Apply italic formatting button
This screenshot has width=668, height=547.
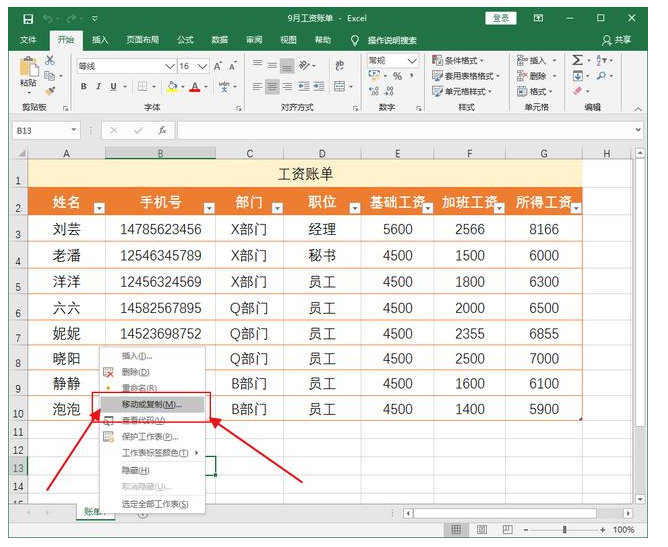[100, 87]
